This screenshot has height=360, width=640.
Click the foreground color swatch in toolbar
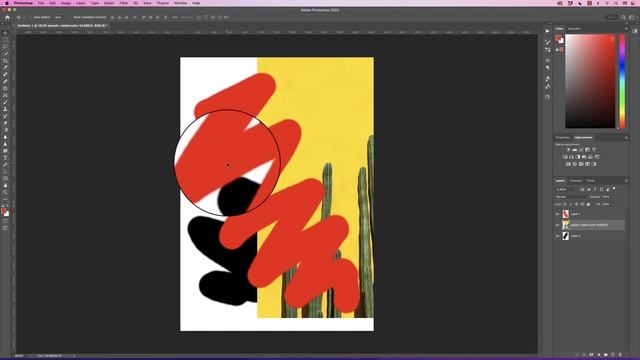click(4, 211)
